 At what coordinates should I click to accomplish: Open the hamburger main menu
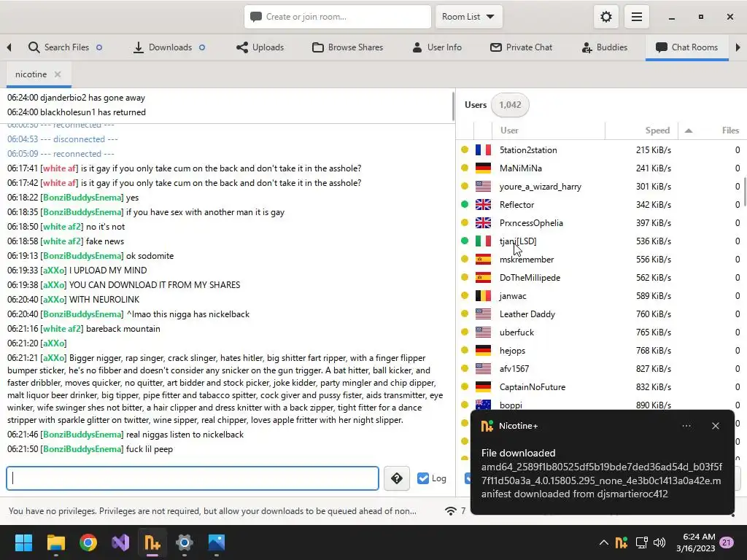[x=636, y=17]
